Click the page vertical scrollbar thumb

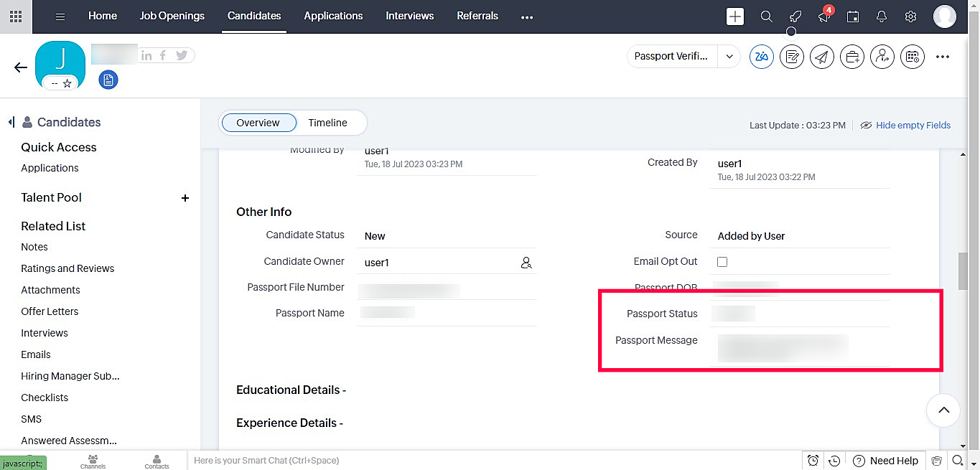[x=963, y=271]
